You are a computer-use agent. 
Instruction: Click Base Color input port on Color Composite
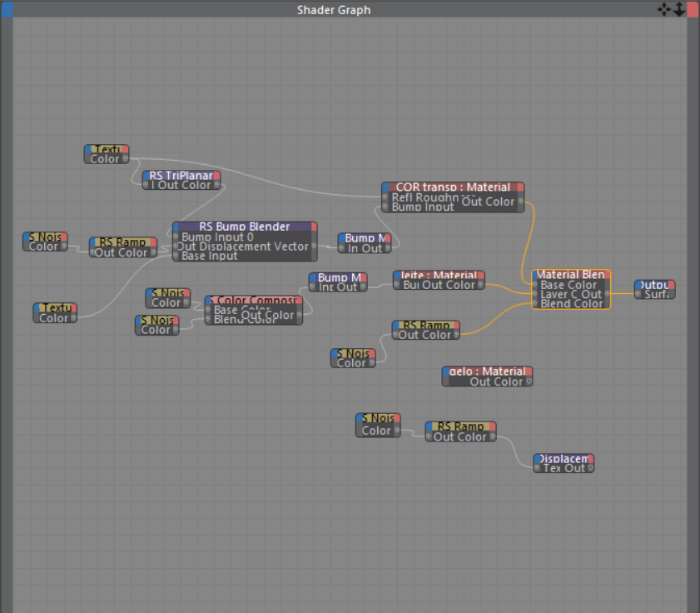click(x=208, y=310)
